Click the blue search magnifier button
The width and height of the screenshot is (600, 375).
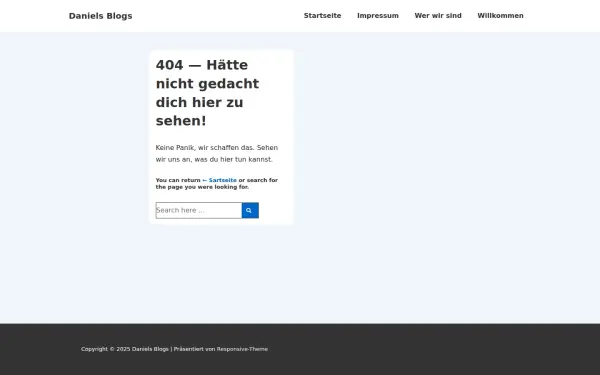click(250, 210)
